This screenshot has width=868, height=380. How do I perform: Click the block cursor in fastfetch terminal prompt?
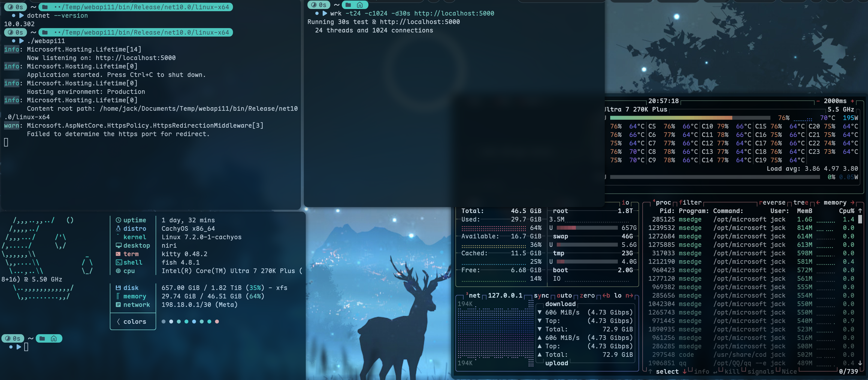click(x=26, y=347)
